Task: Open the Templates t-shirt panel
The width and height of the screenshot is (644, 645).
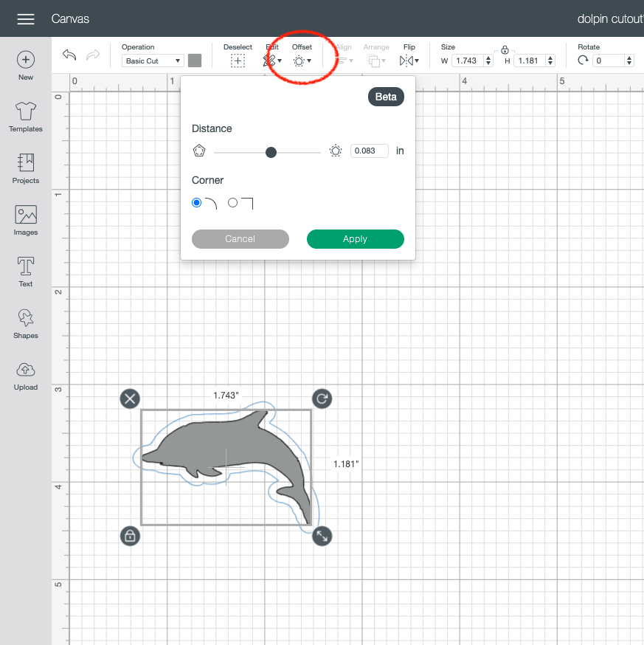Action: point(26,117)
